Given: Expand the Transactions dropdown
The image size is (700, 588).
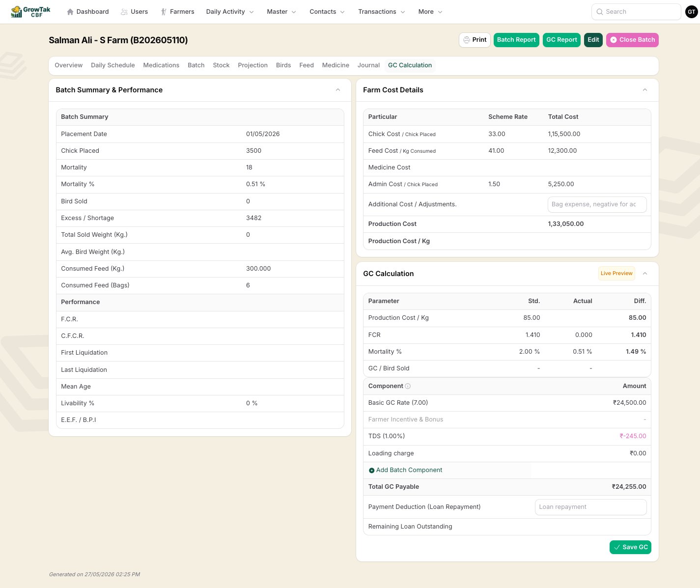Looking at the screenshot, I should 382,12.
